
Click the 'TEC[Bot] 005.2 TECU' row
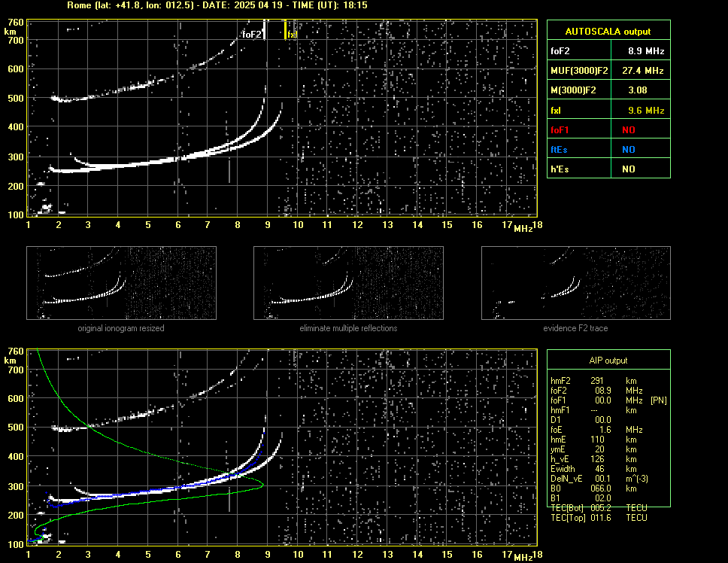(x=599, y=507)
